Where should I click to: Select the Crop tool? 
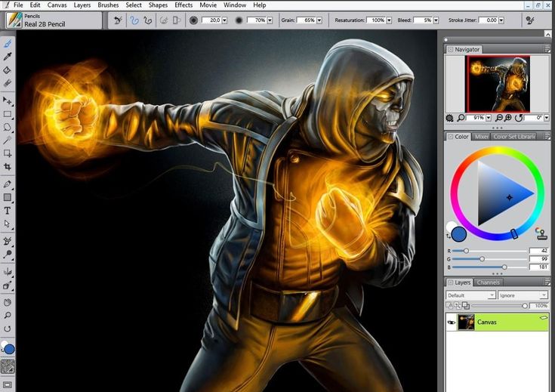pyautogui.click(x=8, y=166)
